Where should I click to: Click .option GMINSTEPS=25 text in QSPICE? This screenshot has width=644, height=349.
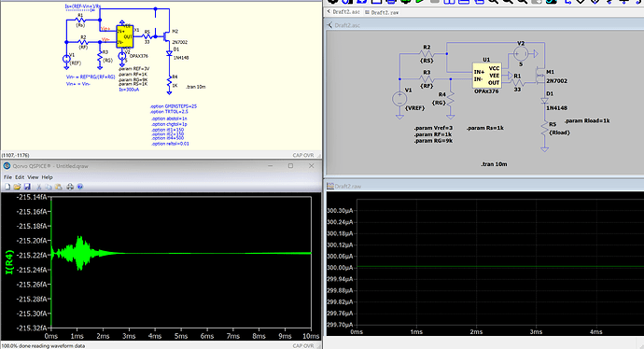(174, 106)
